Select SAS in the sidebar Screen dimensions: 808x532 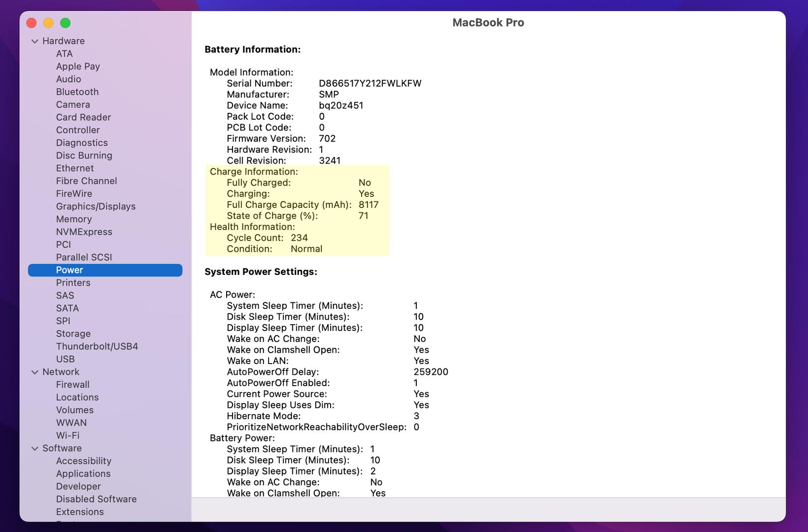coord(65,296)
